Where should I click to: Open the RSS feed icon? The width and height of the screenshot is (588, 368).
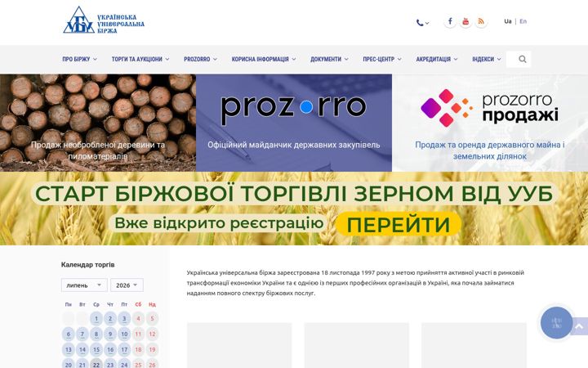(481, 21)
